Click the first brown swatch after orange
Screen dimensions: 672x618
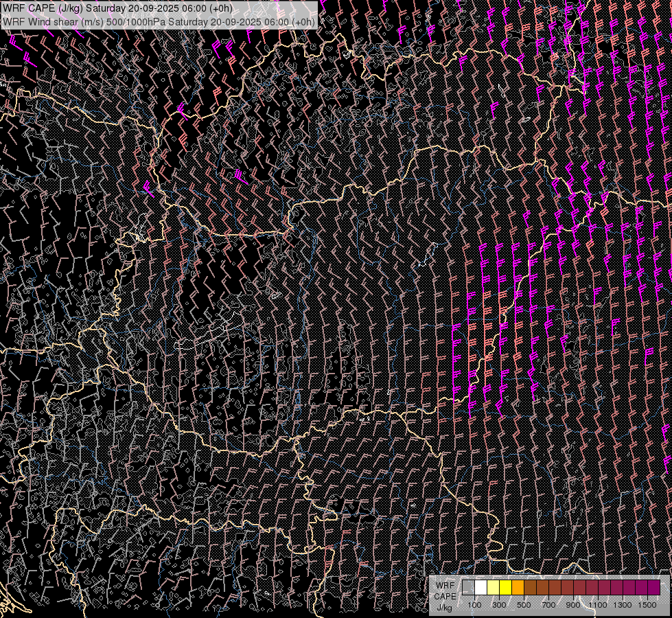click(530, 588)
